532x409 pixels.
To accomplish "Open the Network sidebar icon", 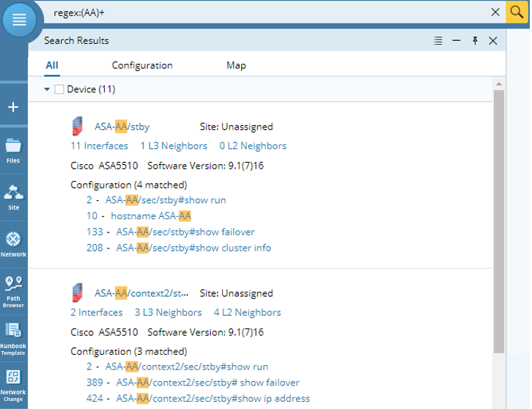I will 13,243.
